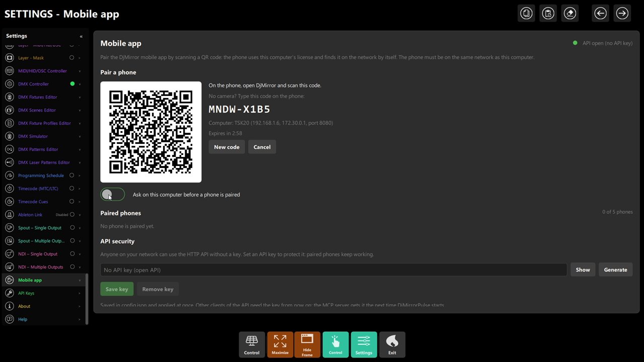The height and width of the screenshot is (362, 644).
Task: Click the Cancel button under pairing code
Action: pyautogui.click(x=262, y=147)
